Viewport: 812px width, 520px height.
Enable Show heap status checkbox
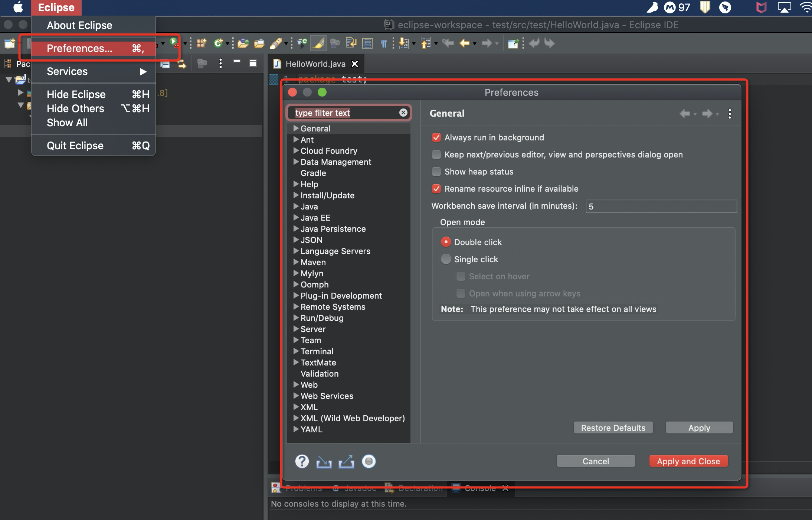[x=436, y=172]
